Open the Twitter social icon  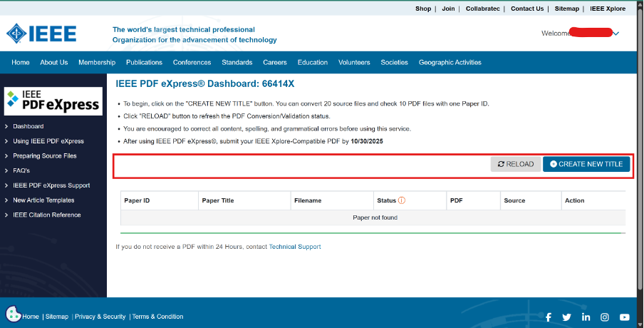[566, 317]
